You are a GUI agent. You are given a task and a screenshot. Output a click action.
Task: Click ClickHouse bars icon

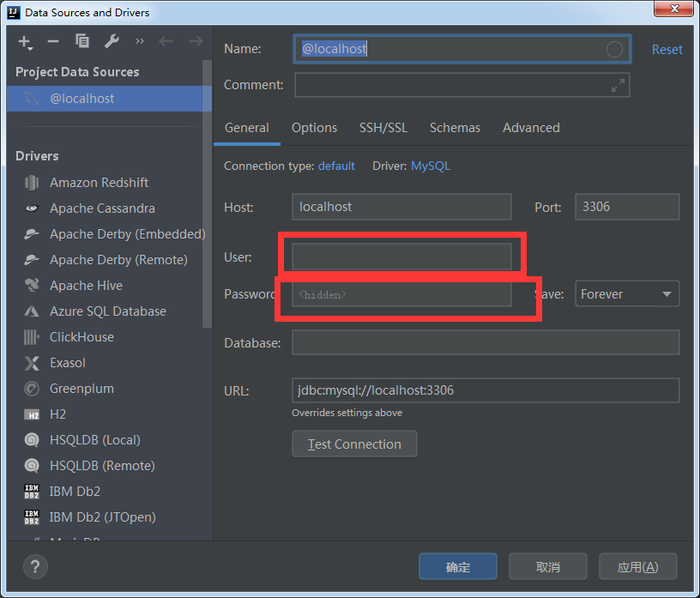[32, 336]
